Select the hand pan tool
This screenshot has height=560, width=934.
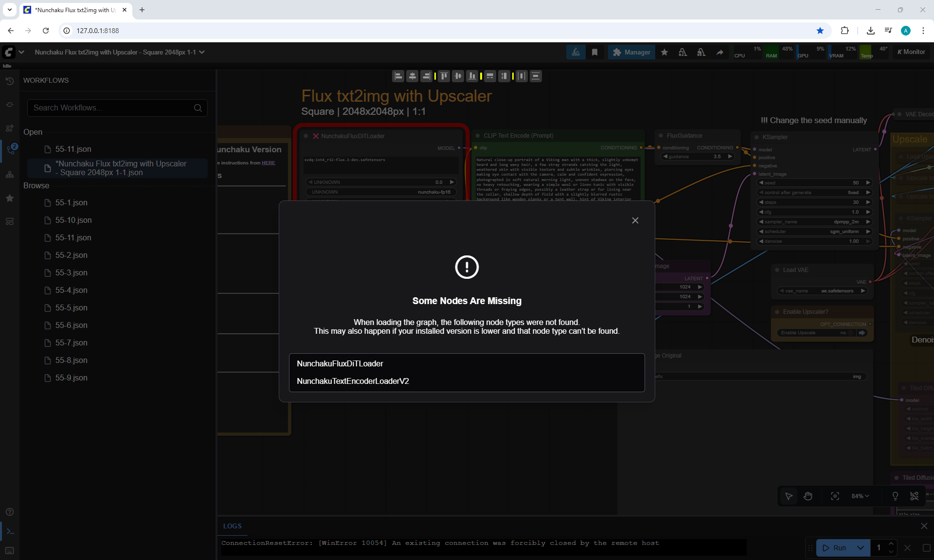click(808, 496)
